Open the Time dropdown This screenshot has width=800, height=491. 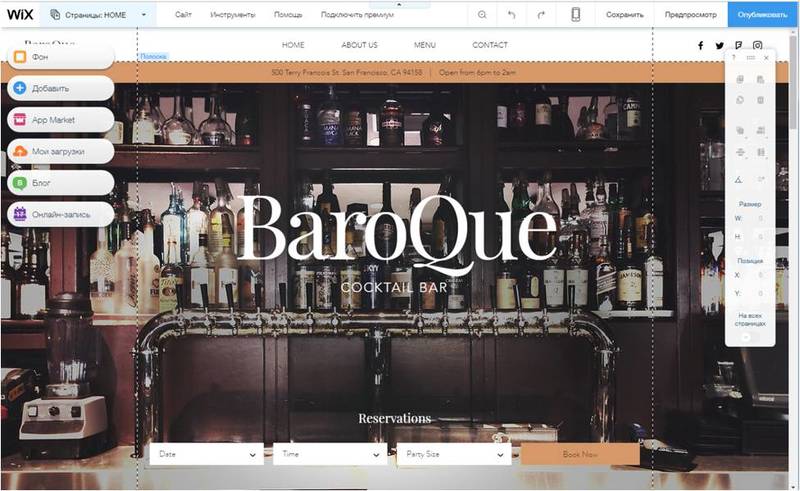pyautogui.click(x=329, y=454)
